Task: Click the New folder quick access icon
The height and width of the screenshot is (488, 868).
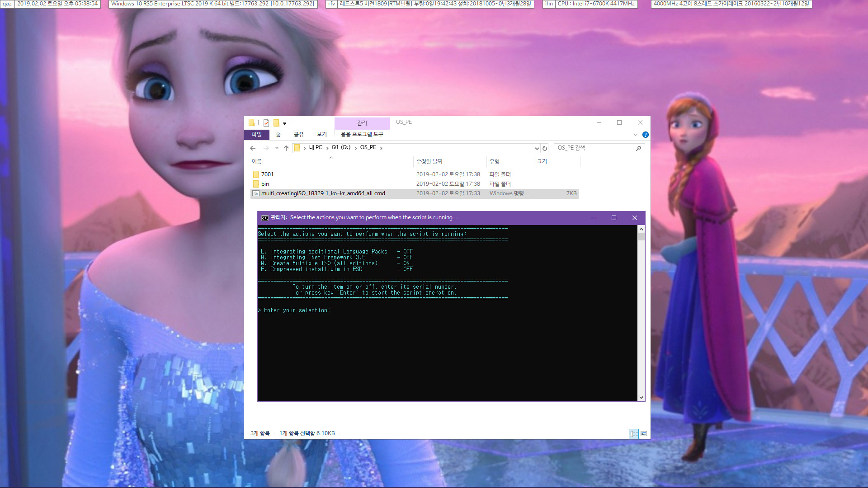Action: pyautogui.click(x=276, y=123)
